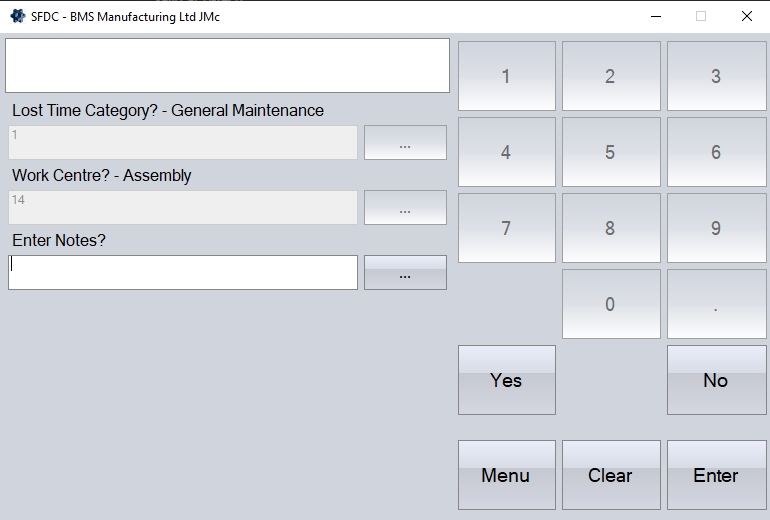
Task: Open Lost Time Category lookup ellipsis
Action: point(405,143)
